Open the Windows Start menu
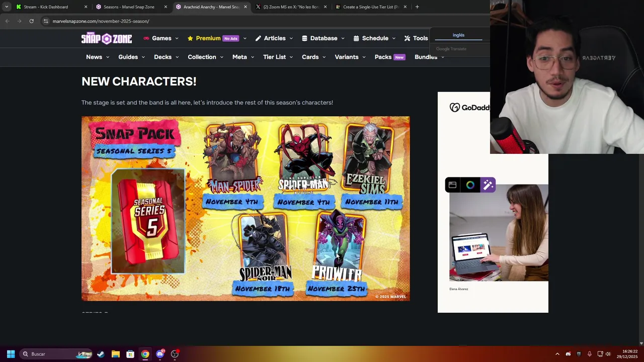This screenshot has height=362, width=644. tap(11, 354)
